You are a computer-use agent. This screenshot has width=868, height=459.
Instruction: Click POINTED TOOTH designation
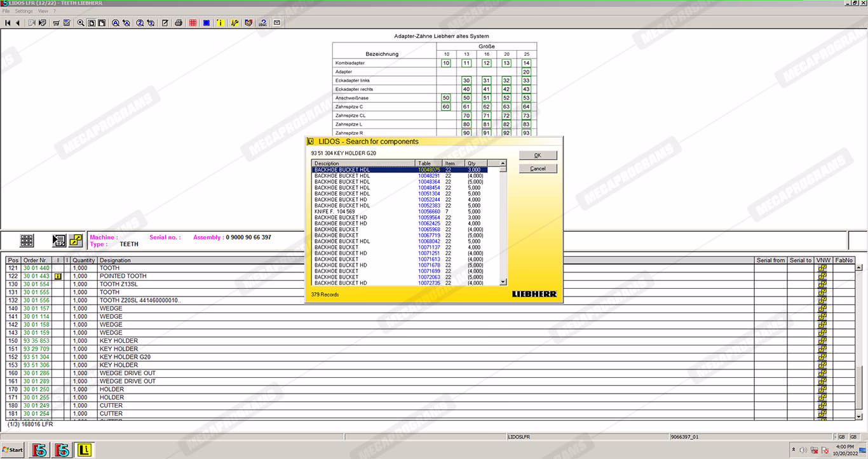click(123, 276)
